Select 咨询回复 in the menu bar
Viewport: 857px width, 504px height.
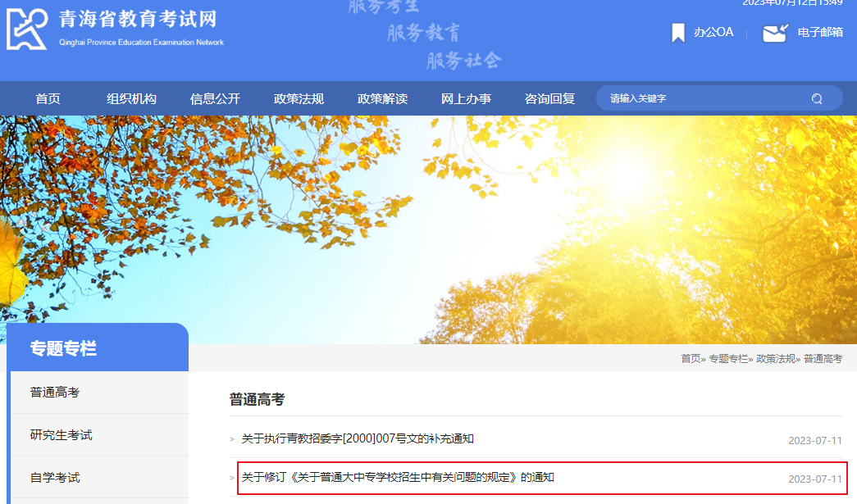point(549,98)
